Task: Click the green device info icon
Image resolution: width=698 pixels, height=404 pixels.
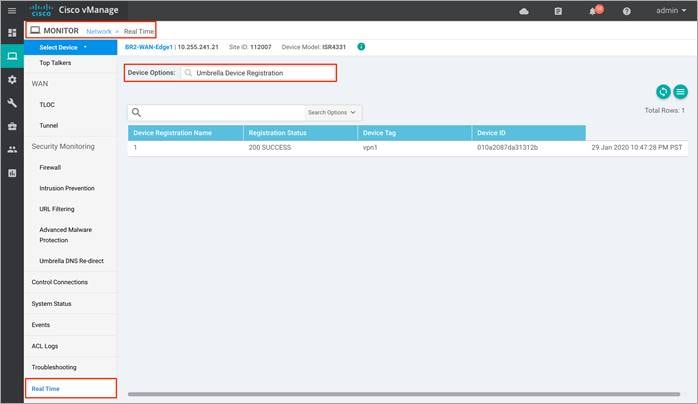Action: 361,46
